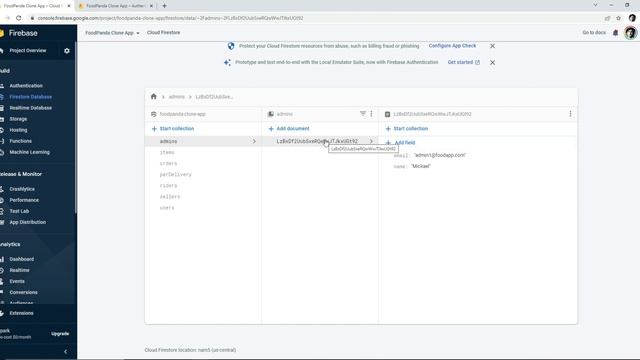Click the name field value Mickael

(421, 166)
